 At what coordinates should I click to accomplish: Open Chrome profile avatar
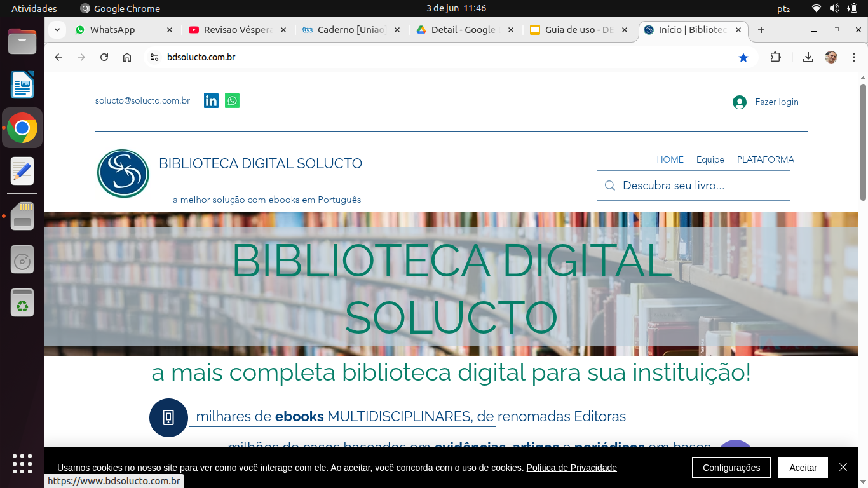tap(831, 57)
